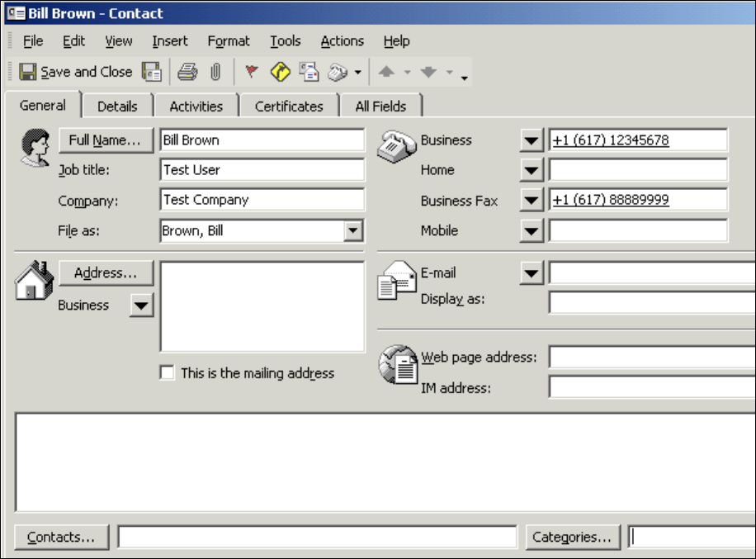Screen dimensions: 756x559
Task: Switch to the All Fields tab
Action: coord(380,107)
